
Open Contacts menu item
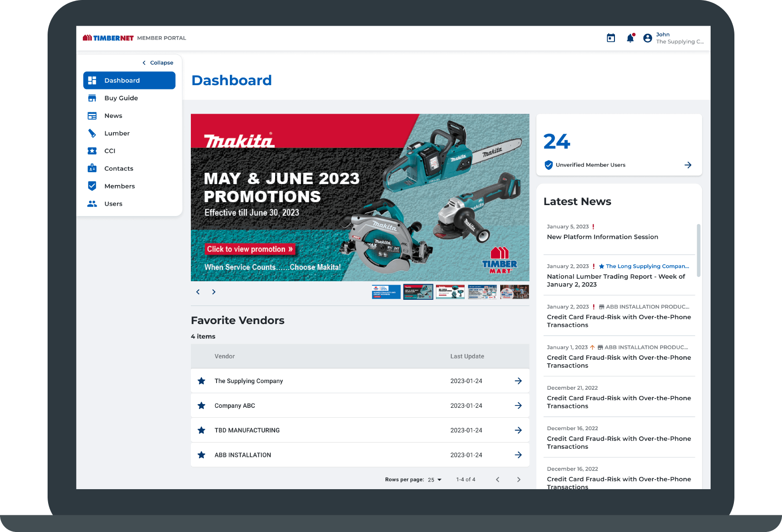(x=129, y=168)
